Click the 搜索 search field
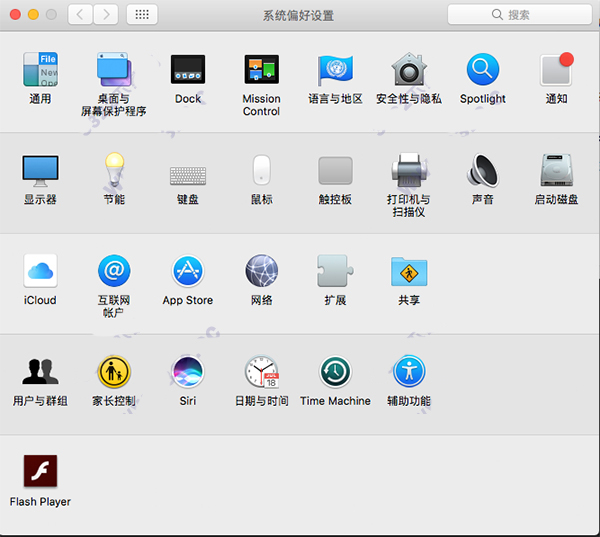The width and height of the screenshot is (600, 537). 520,15
